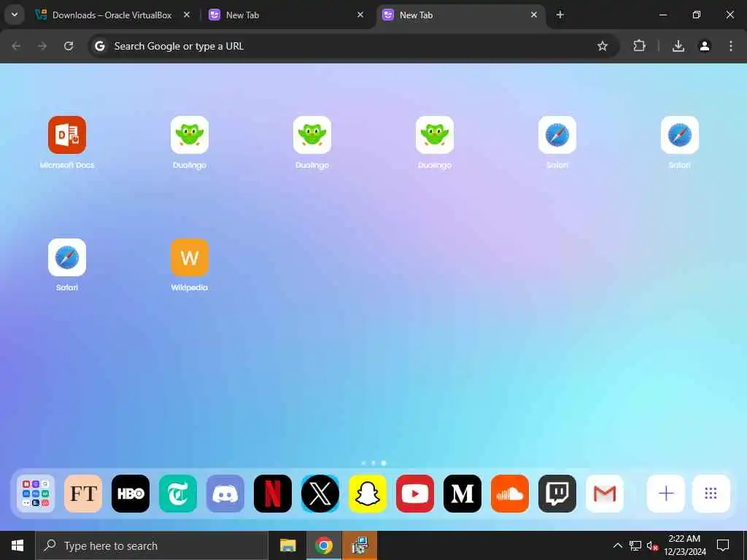Go back to previous page

(x=16, y=46)
